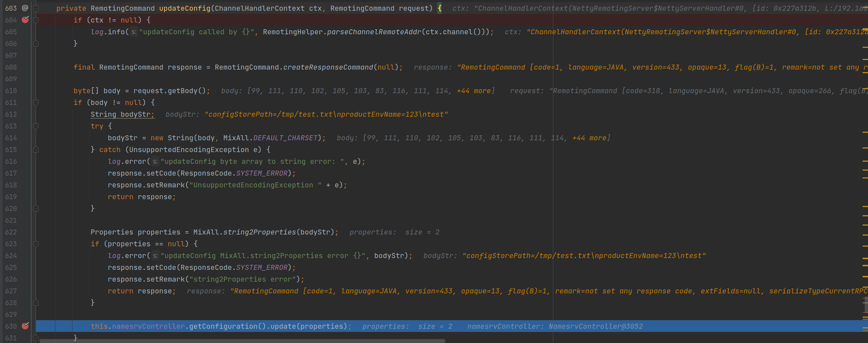
Task: Click line 608 gutter to toggle a breakpoint
Action: 25,67
